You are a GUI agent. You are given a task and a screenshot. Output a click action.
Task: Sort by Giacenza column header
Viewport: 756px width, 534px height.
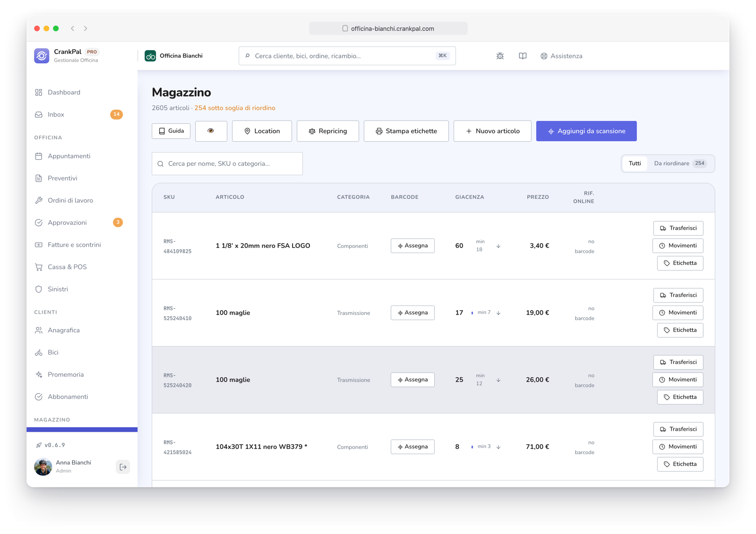point(469,197)
